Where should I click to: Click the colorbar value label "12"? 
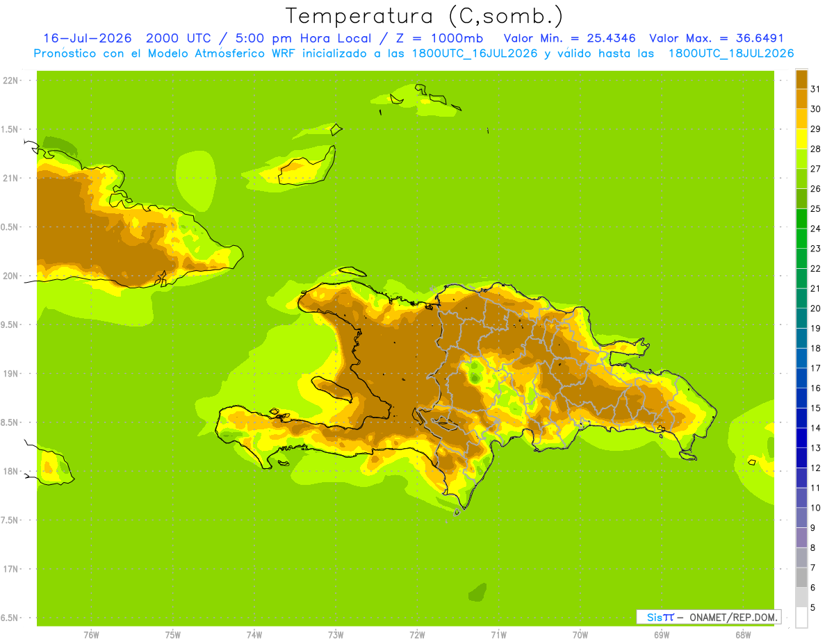click(815, 468)
